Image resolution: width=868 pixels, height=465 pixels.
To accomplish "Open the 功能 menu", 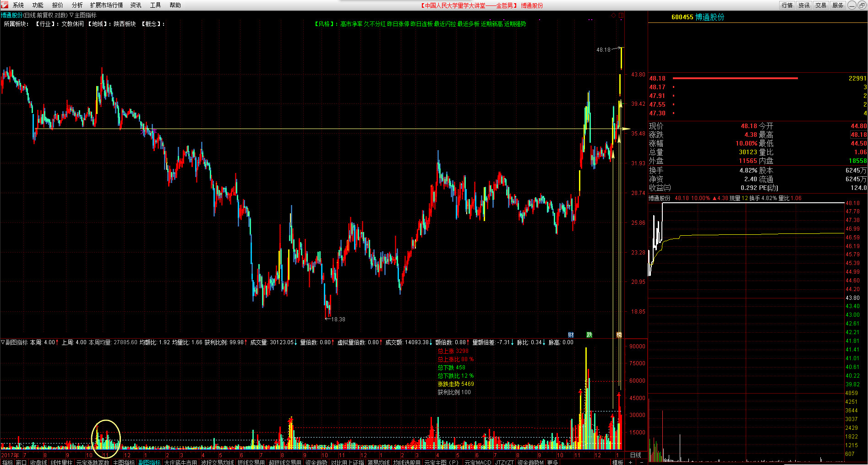I will click(x=38, y=5).
